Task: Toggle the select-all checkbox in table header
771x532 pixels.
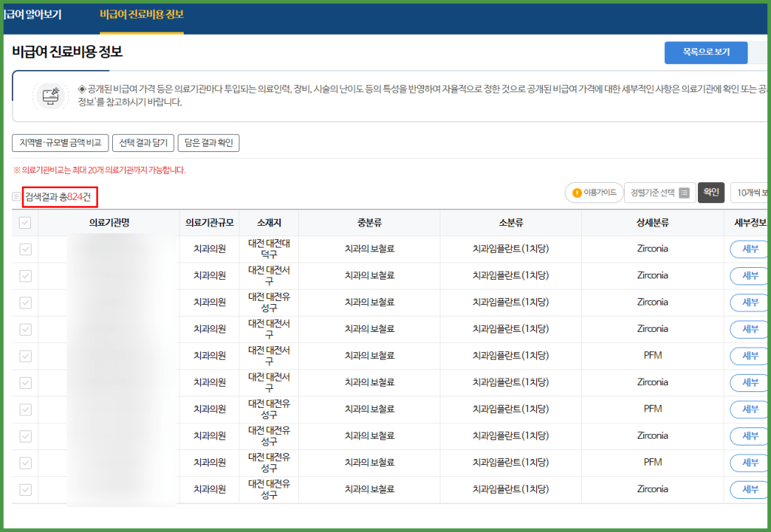Action: pos(25,223)
